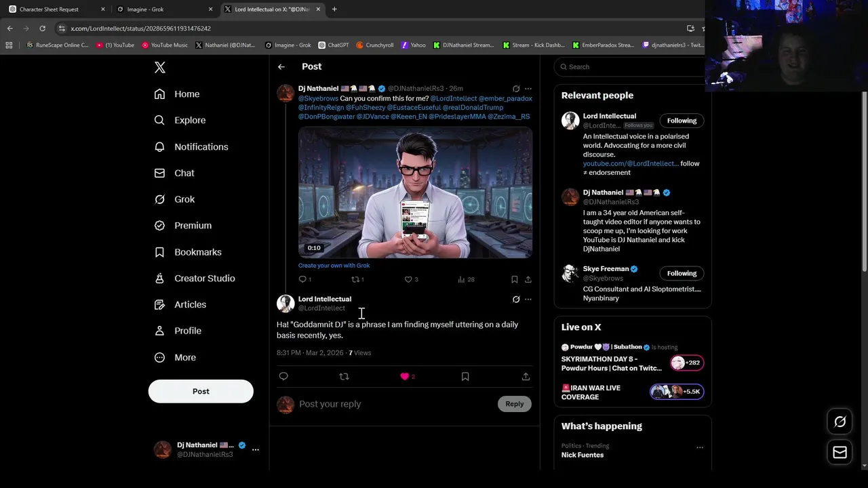This screenshot has height=488, width=868.
Task: Reload the page
Action: click(42, 28)
